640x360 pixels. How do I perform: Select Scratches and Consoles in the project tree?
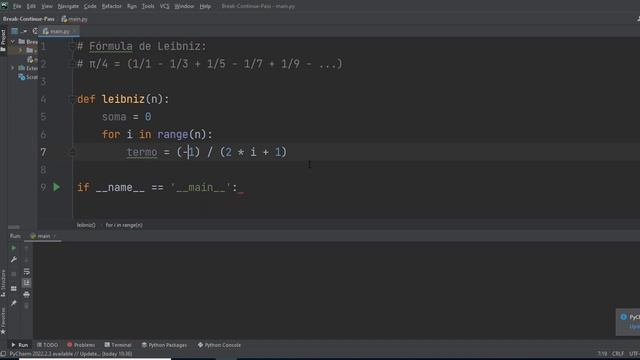point(28,77)
